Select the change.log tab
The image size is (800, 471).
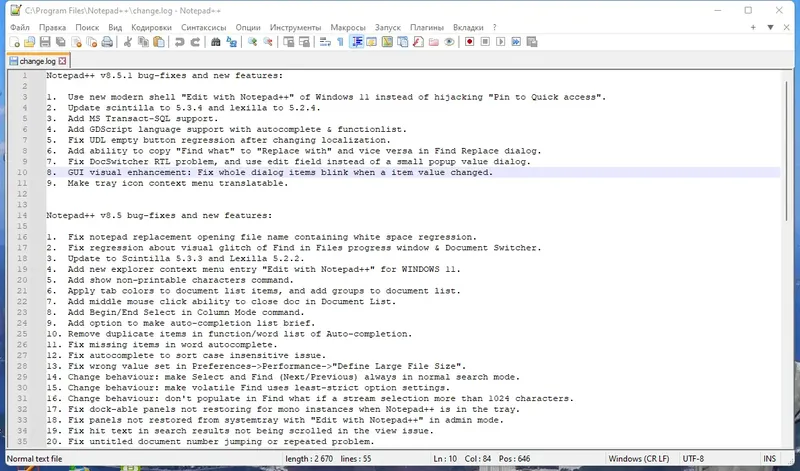[x=37, y=61]
